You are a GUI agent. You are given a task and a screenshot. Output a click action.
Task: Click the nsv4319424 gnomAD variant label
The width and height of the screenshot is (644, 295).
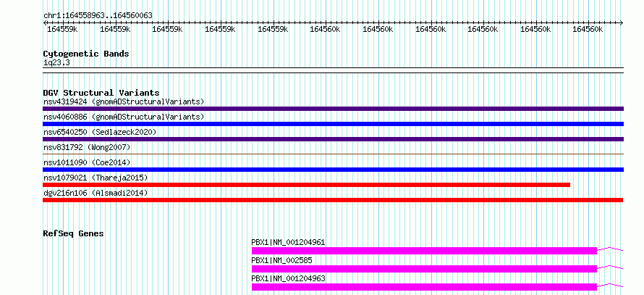click(x=124, y=101)
